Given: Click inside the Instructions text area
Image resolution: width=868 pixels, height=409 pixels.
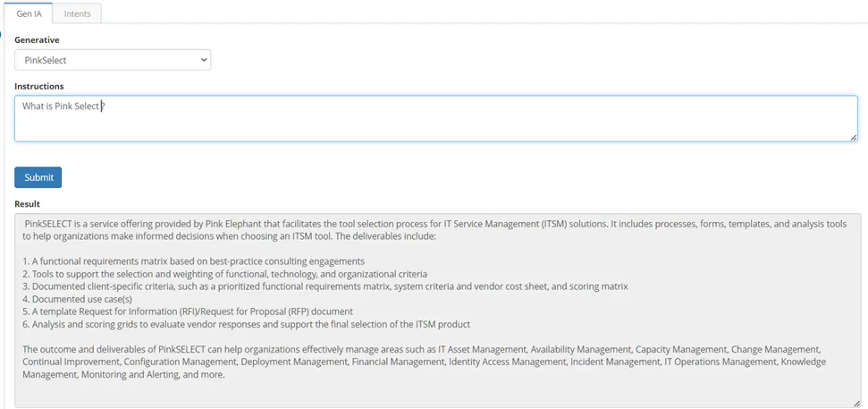Looking at the screenshot, I should [x=436, y=119].
